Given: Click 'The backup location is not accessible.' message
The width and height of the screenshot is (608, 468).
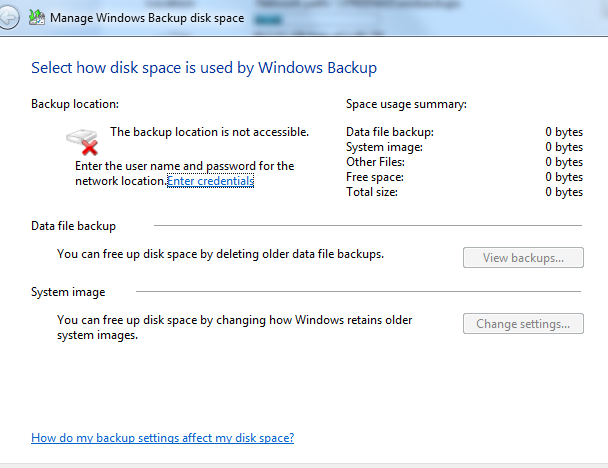Looking at the screenshot, I should click(x=209, y=132).
